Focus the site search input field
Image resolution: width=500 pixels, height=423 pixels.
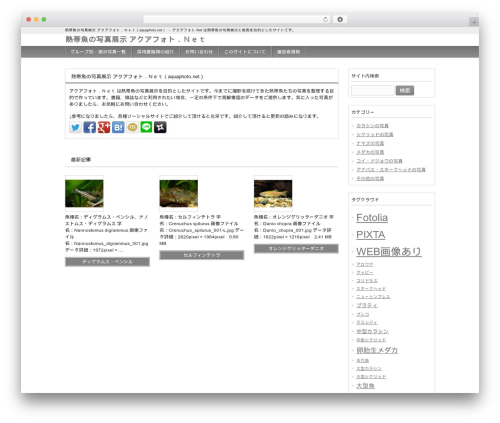click(373, 90)
